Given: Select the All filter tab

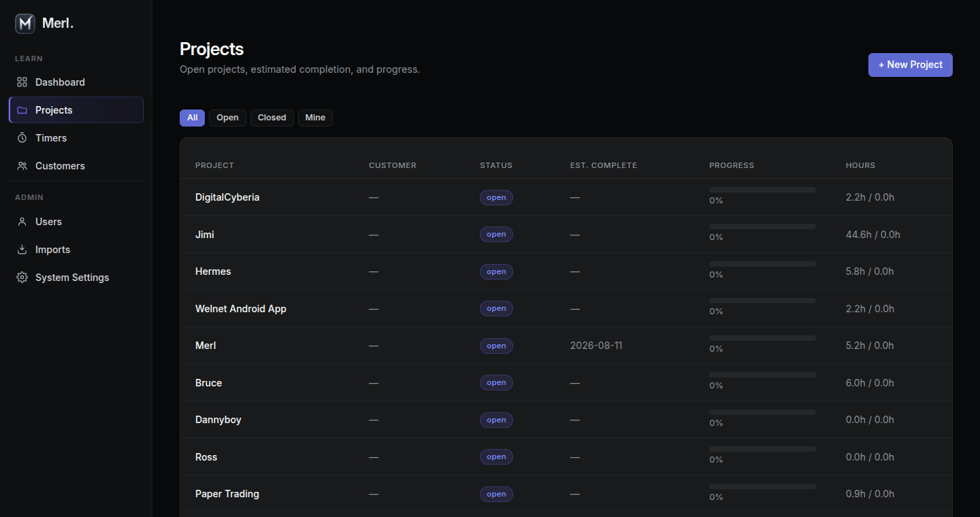Looking at the screenshot, I should click(x=192, y=118).
